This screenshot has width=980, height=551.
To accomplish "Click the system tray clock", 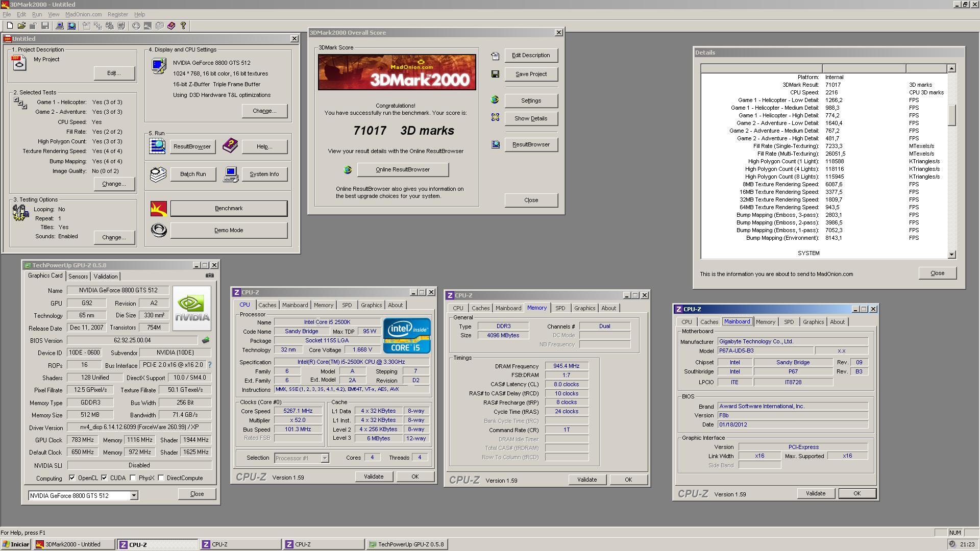I will point(967,544).
